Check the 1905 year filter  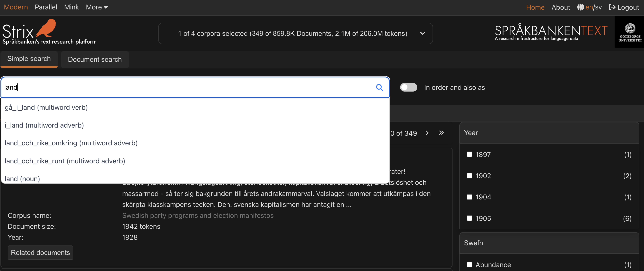[x=469, y=219]
